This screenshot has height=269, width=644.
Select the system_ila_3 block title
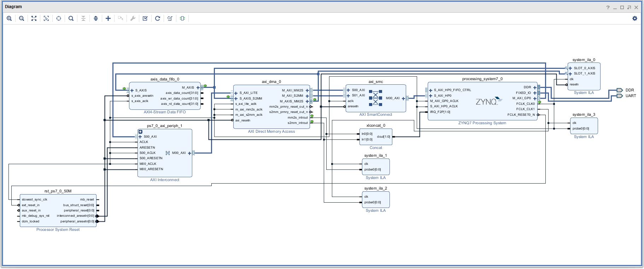click(x=584, y=114)
